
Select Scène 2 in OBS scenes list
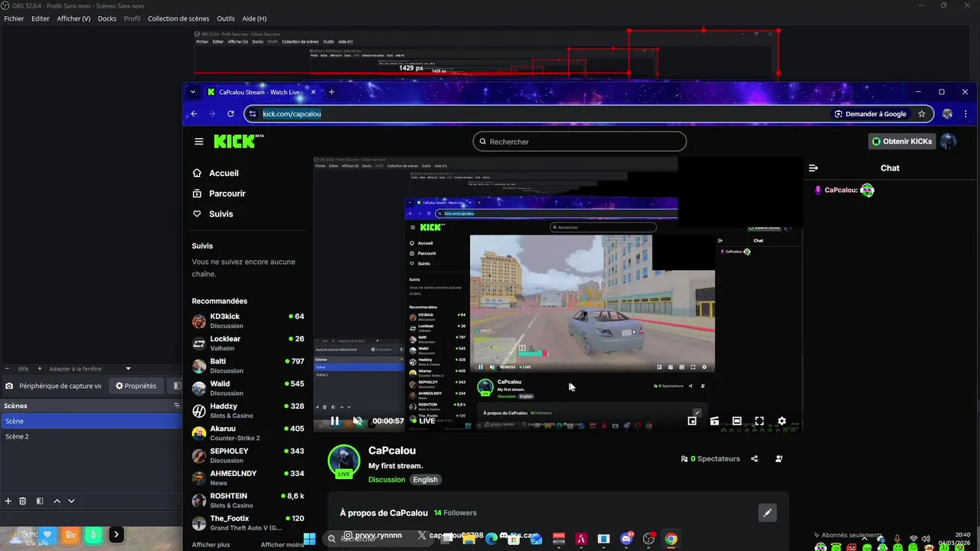pyautogui.click(x=90, y=436)
